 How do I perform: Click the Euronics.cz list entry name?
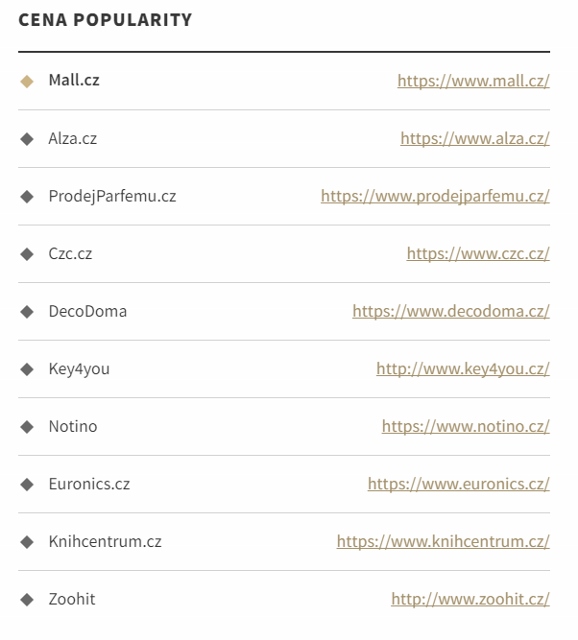click(89, 484)
